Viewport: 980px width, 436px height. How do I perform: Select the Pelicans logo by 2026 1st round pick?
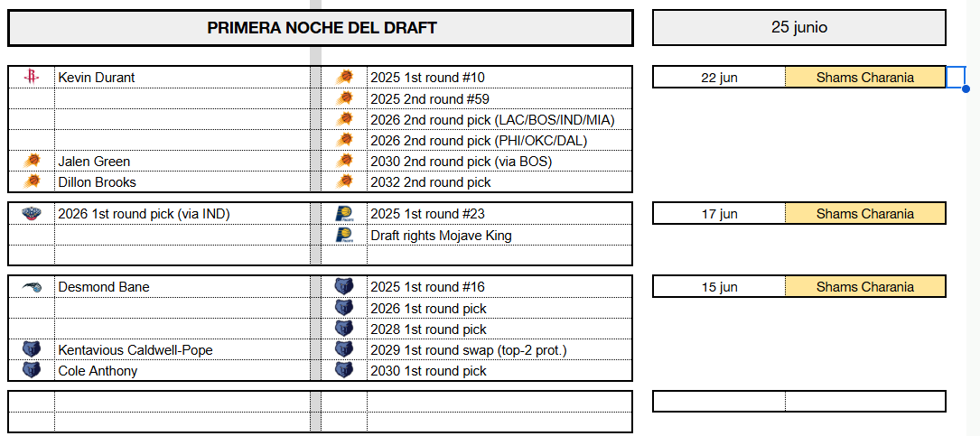[32, 214]
